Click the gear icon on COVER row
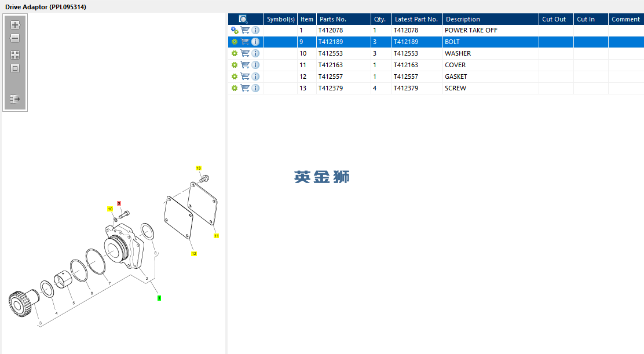The image size is (644, 354). coord(235,65)
